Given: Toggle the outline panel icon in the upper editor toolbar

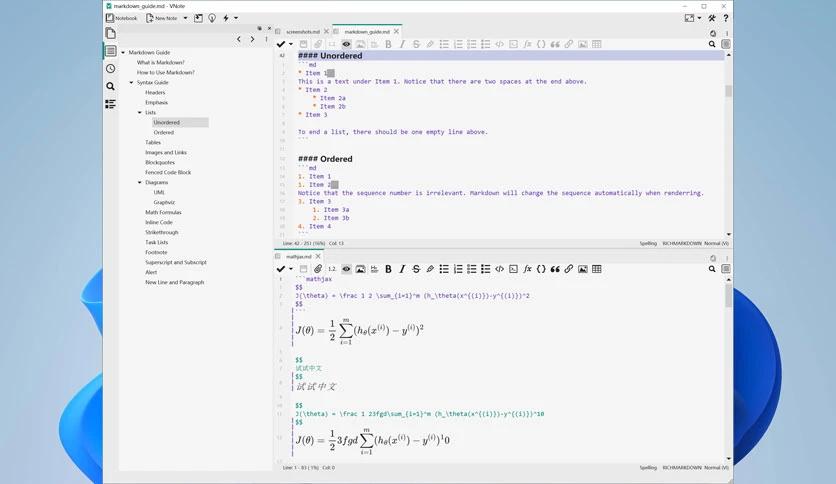Looking at the screenshot, I should [726, 44].
